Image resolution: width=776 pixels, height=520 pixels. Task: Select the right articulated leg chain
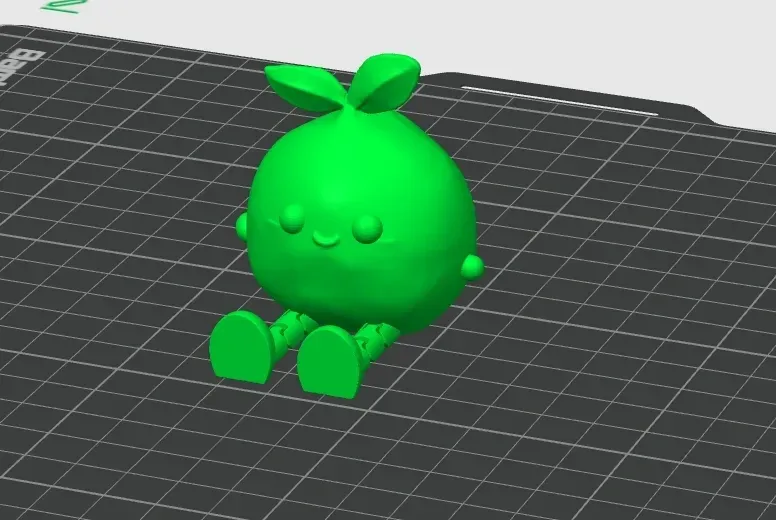point(375,339)
